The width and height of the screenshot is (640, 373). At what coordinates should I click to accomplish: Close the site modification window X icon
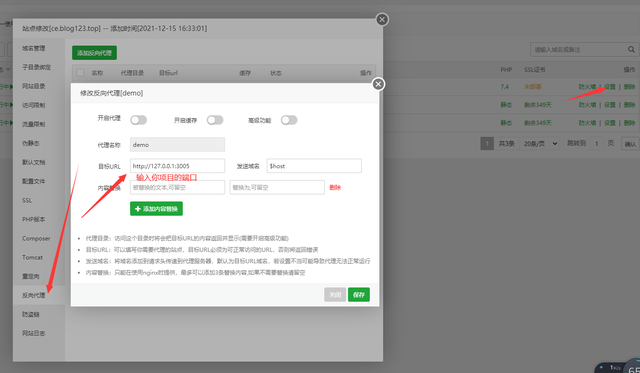(382, 19)
